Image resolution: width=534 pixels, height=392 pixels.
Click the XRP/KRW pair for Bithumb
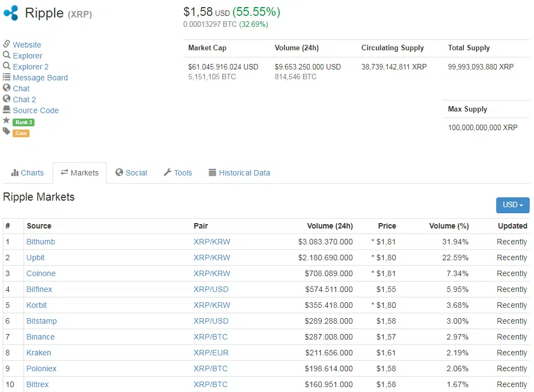pos(212,242)
